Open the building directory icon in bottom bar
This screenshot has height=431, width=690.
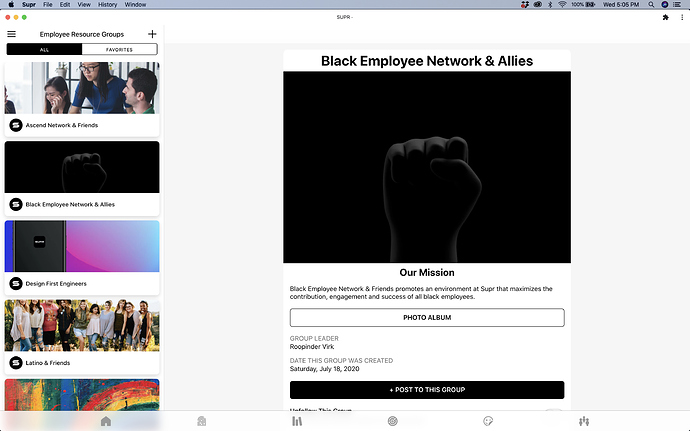coord(202,421)
